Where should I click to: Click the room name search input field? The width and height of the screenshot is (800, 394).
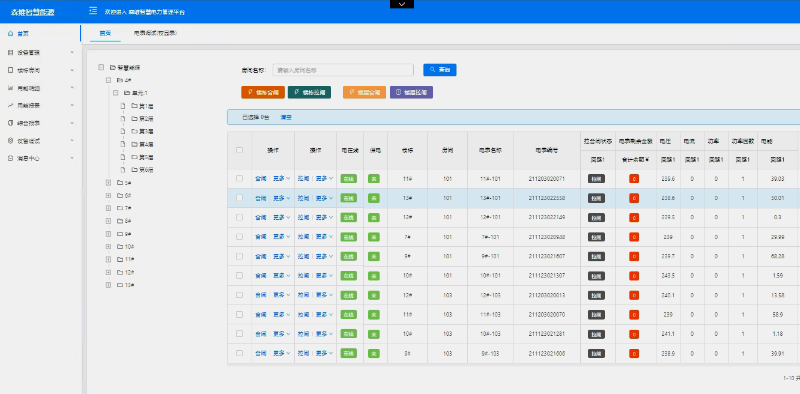(x=343, y=70)
